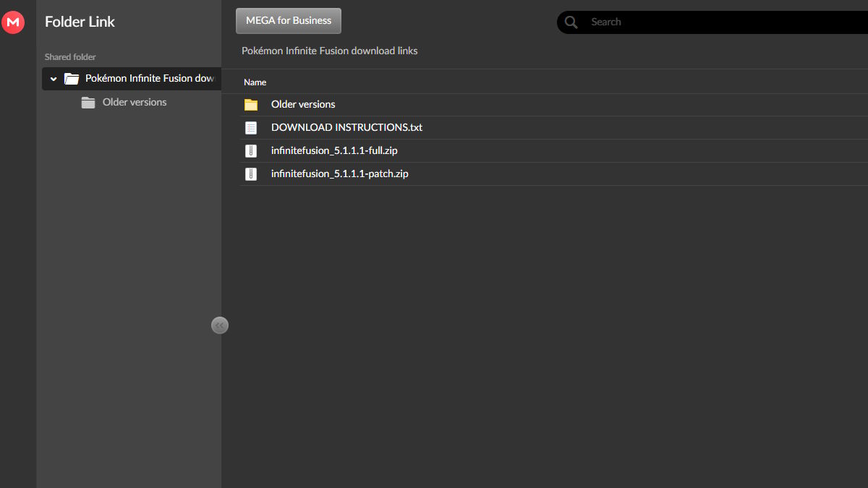Click the Pokémon Infinite Fusion download links breadcrumb
The image size is (868, 488).
(329, 51)
